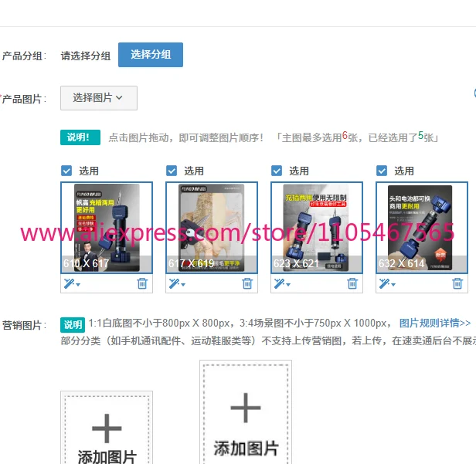
Task: Delete the 610 X 617 image with trash icon
Action: coord(142,283)
